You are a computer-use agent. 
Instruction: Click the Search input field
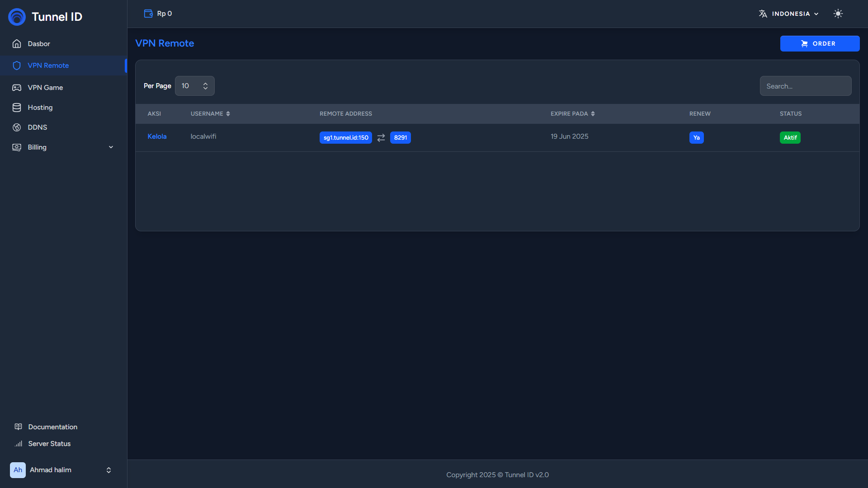tap(805, 86)
